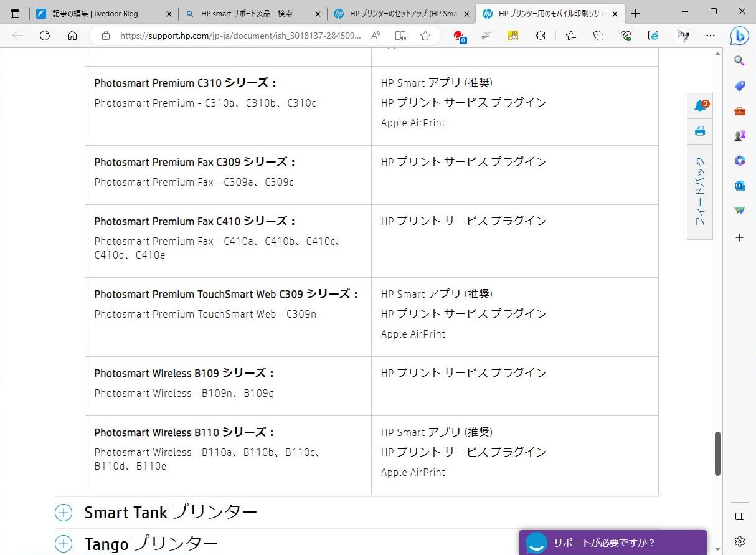
Task: Add this page to favorites star
Action: pos(425,36)
